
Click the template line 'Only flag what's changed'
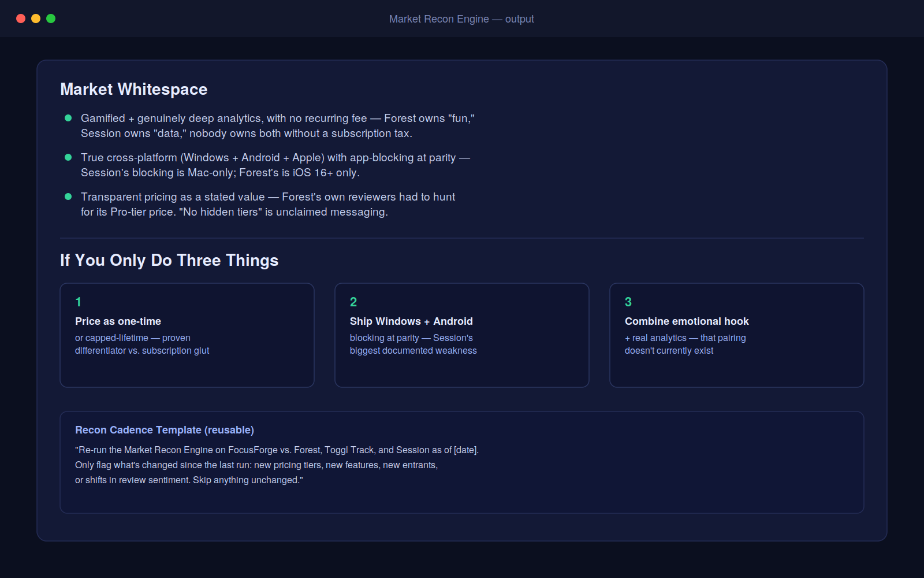(256, 465)
